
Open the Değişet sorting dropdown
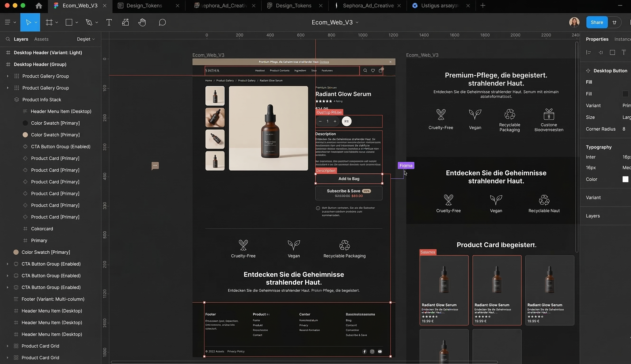[x=86, y=39]
